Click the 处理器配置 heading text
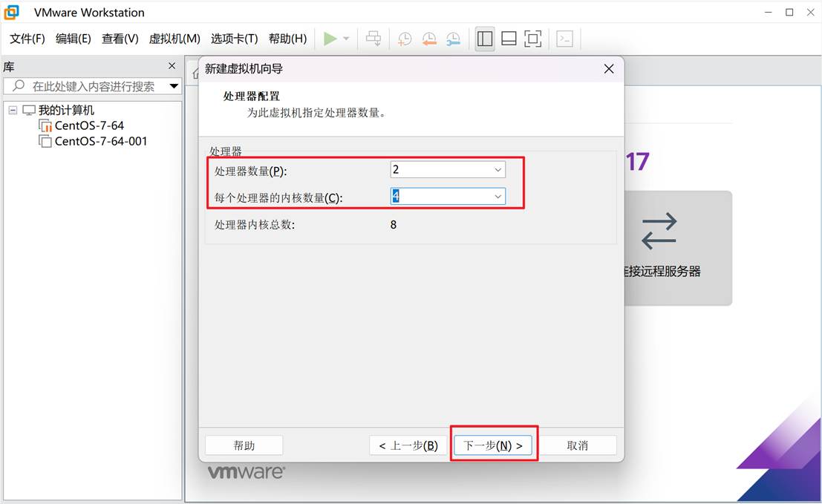Screen dimensions: 822x504 [252, 96]
